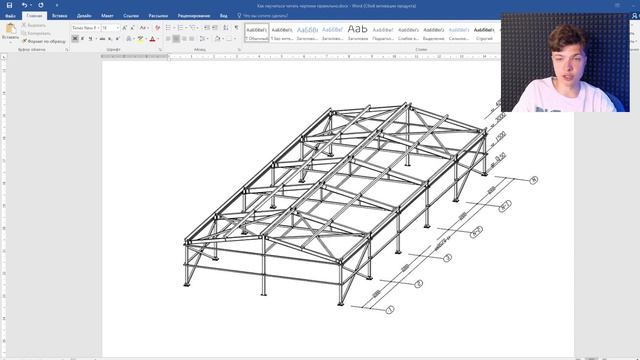The image size is (640, 360).
Task: Click the Format Painter (Формат по образцу) button
Action: click(x=44, y=41)
